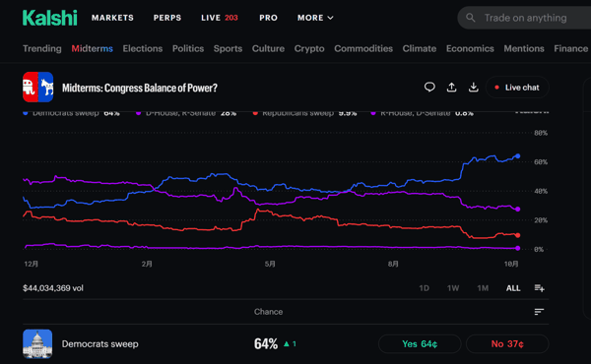Go to LIVE 203 section

220,18
